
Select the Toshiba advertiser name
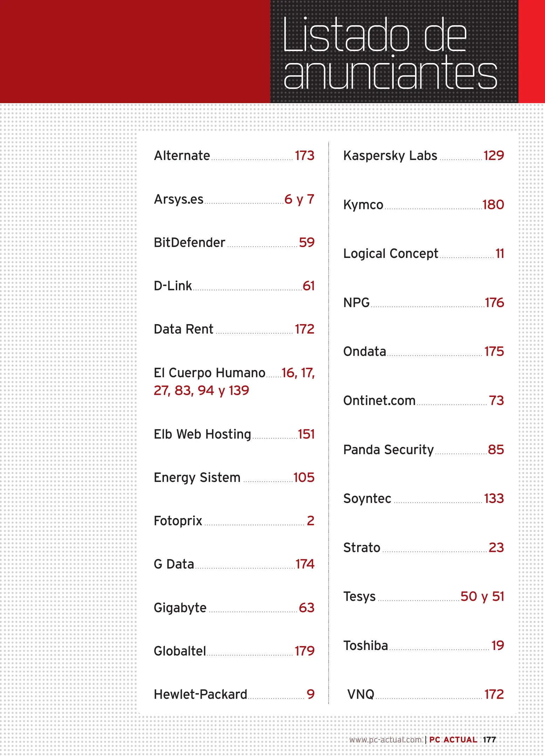click(366, 646)
